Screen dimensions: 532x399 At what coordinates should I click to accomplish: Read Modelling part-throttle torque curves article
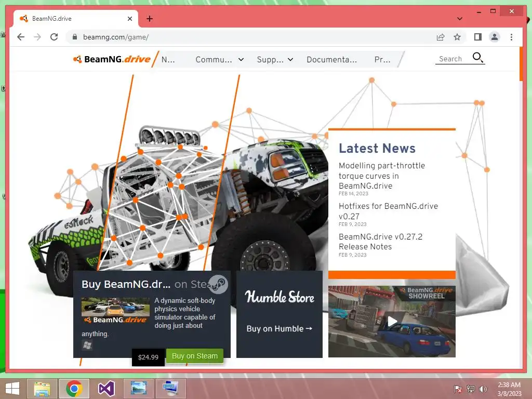pos(382,176)
